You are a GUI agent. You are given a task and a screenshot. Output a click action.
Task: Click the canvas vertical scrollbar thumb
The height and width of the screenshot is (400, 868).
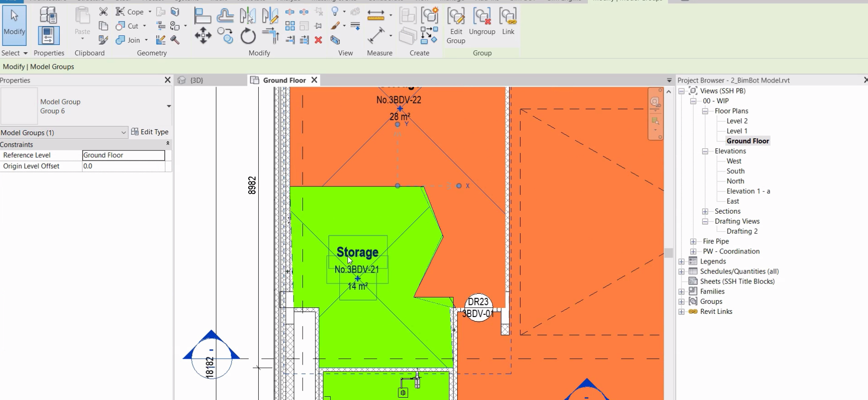[x=669, y=253]
